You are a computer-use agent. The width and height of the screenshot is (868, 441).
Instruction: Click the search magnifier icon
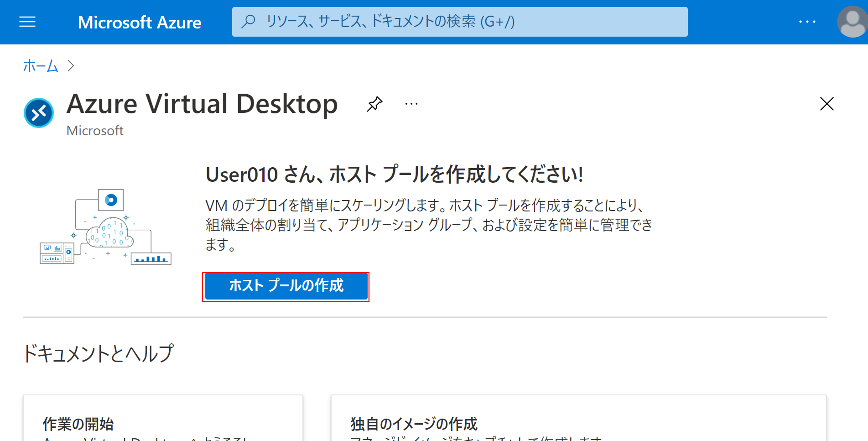coord(249,22)
